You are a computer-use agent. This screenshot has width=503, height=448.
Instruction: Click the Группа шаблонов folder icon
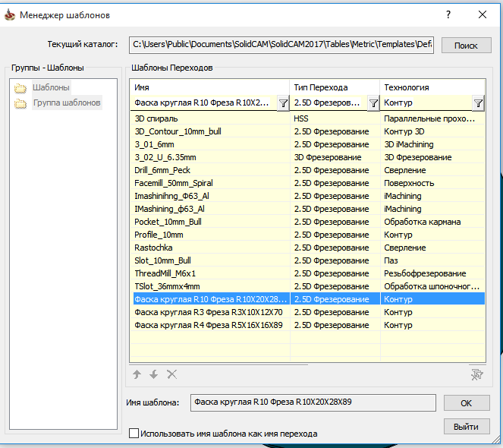click(x=20, y=103)
